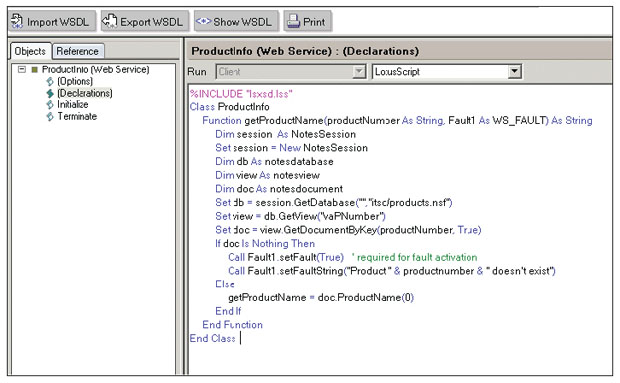Image resolution: width=620 pixels, height=383 pixels.
Task: Click the Function getProductName declaration line
Action: pyautogui.click(x=397, y=121)
